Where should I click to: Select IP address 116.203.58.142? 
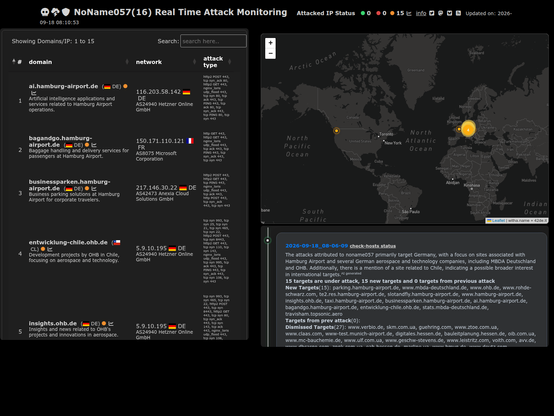click(158, 92)
